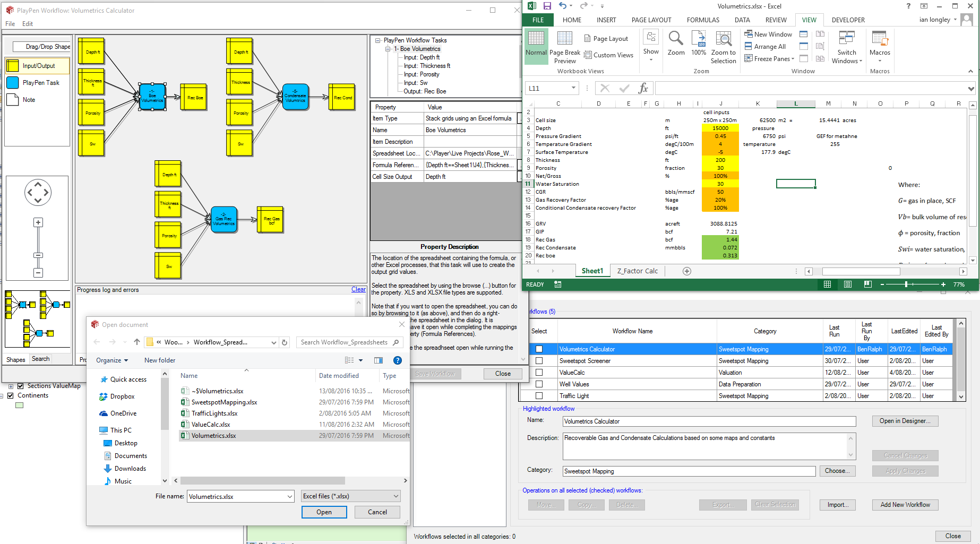Viewport: 980px width, 544px height.
Task: Select the Input/Output shape icon
Action: tap(12, 66)
